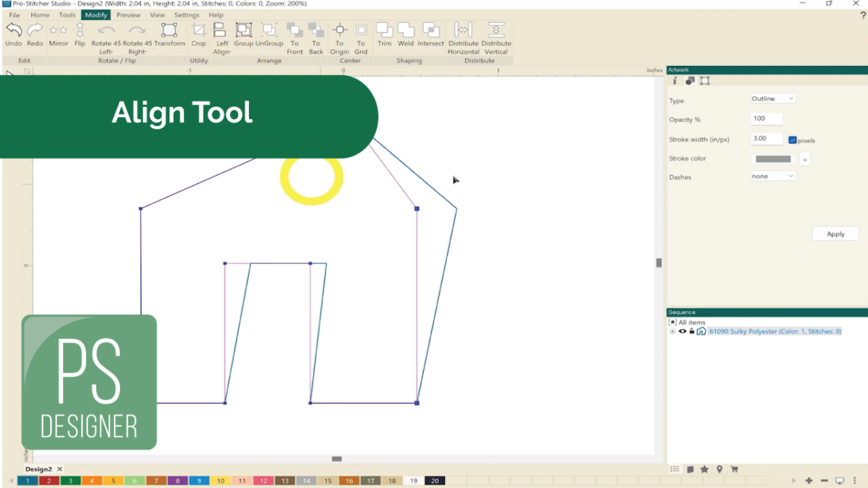
Task: Uncheck the pixels checkbox for stroke width
Action: click(x=792, y=139)
